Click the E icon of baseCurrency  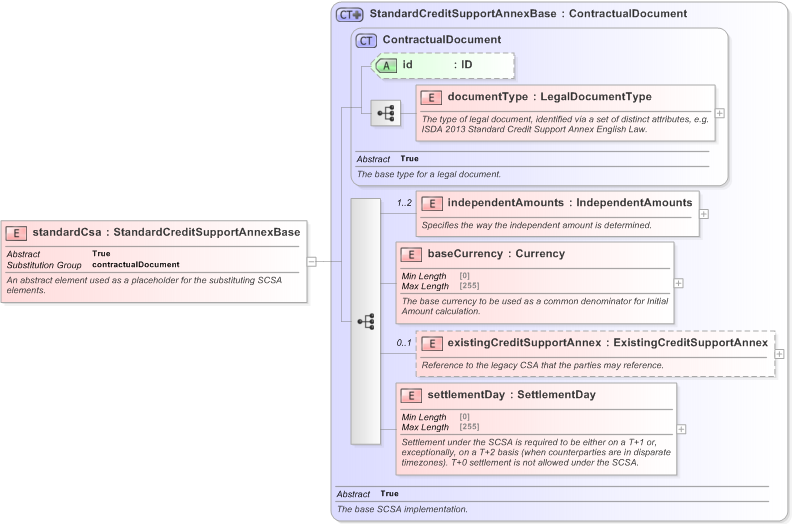[411, 255]
